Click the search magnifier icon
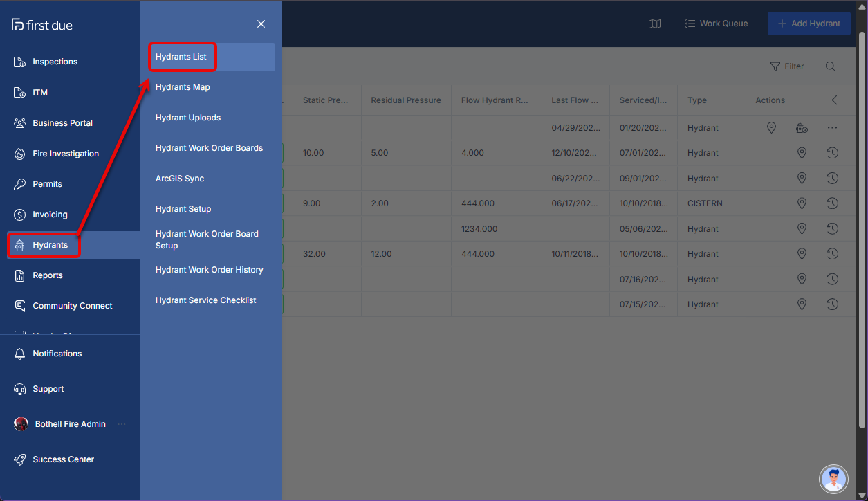This screenshot has height=501, width=868. [831, 66]
